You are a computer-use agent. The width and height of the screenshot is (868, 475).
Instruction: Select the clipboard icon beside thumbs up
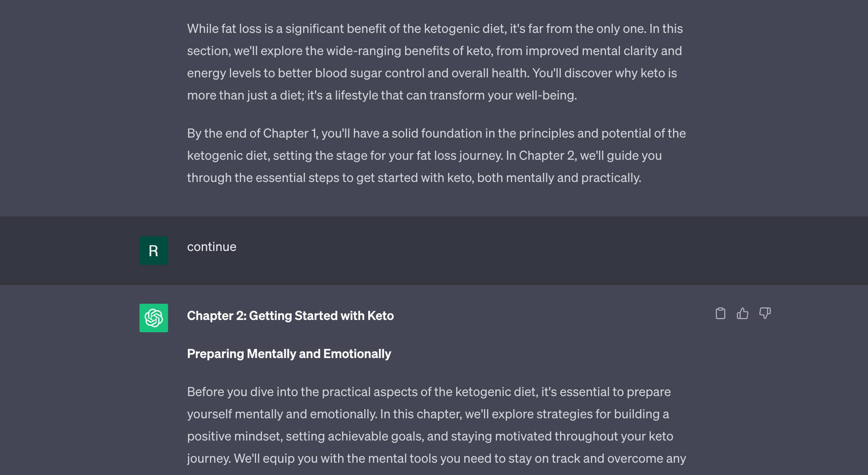pyautogui.click(x=721, y=314)
